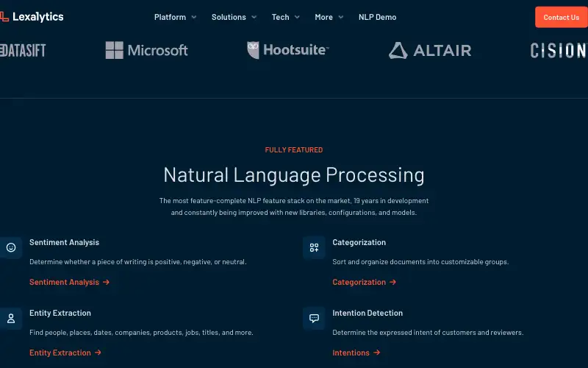Viewport: 588px width, 368px height.
Task: Expand the Solutions chevron arrow
Action: click(254, 17)
